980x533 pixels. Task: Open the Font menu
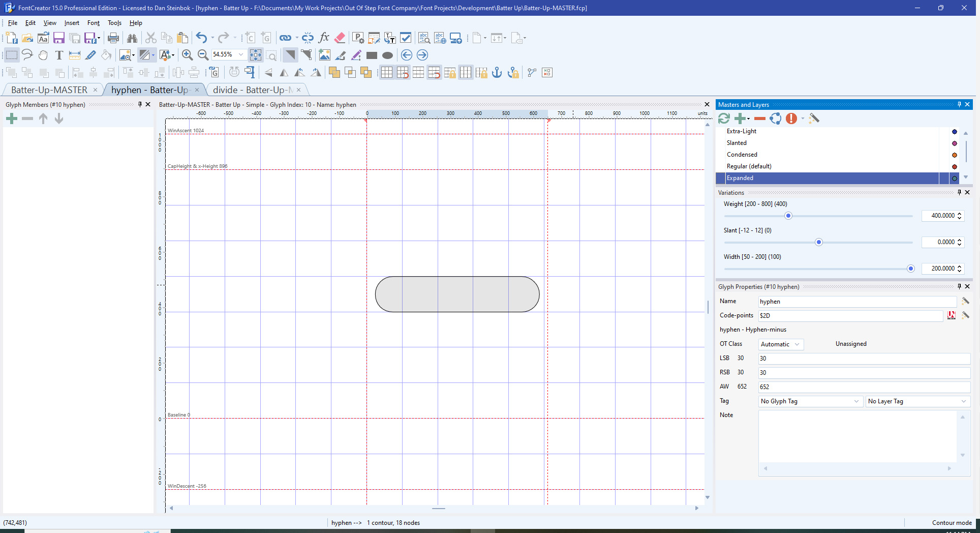pyautogui.click(x=93, y=23)
